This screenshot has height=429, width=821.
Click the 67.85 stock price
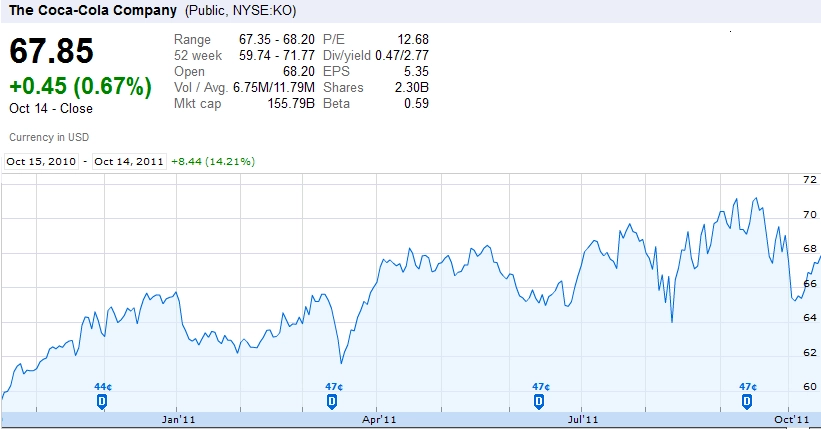click(51, 51)
